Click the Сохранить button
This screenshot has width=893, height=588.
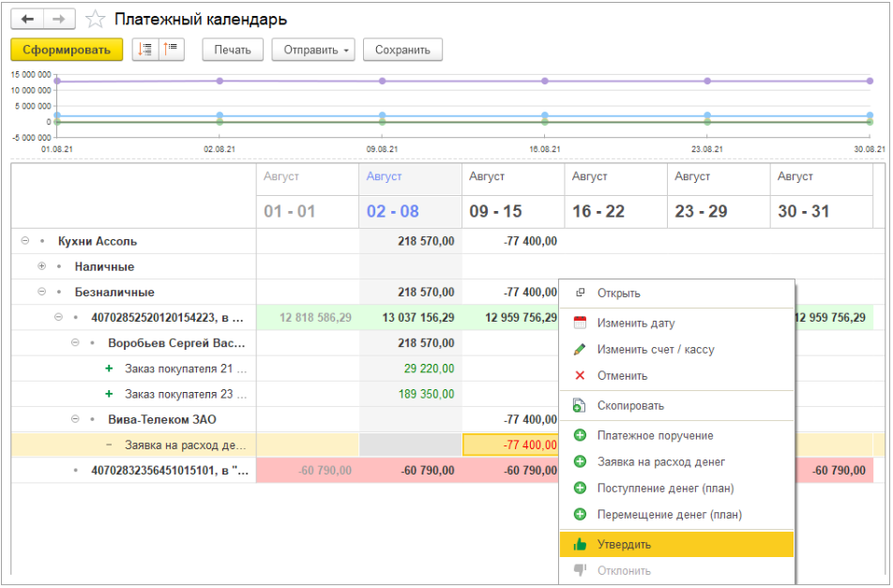(x=402, y=50)
